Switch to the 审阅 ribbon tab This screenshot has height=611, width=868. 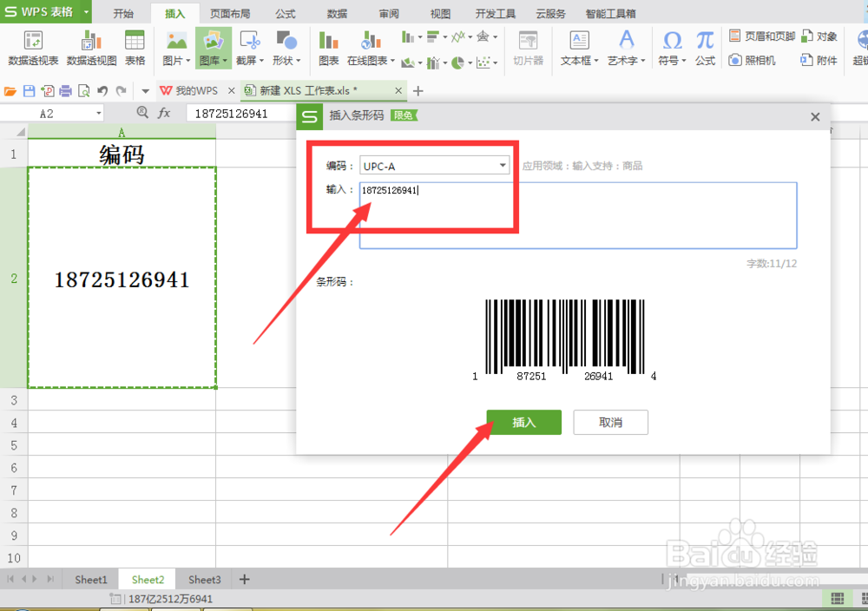(x=389, y=14)
